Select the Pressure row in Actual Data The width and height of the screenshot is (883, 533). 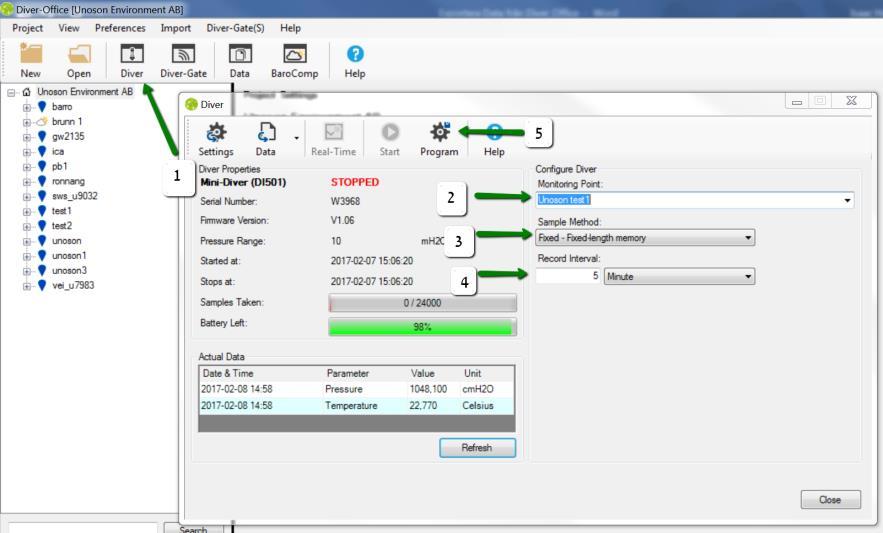pos(356,389)
